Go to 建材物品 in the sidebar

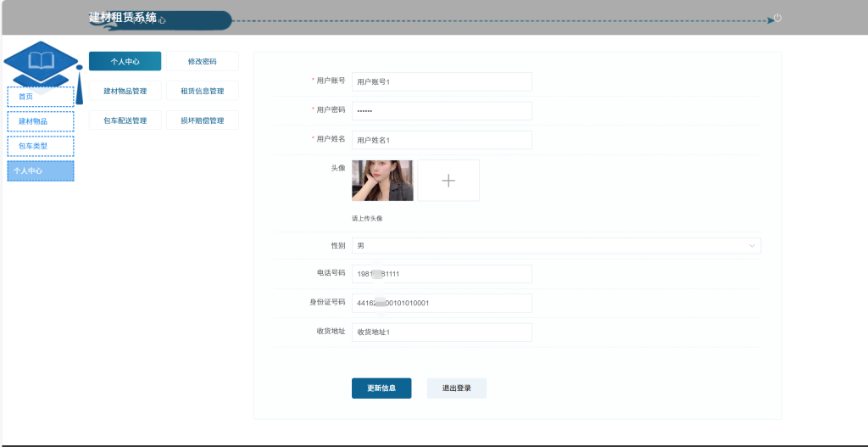41,121
